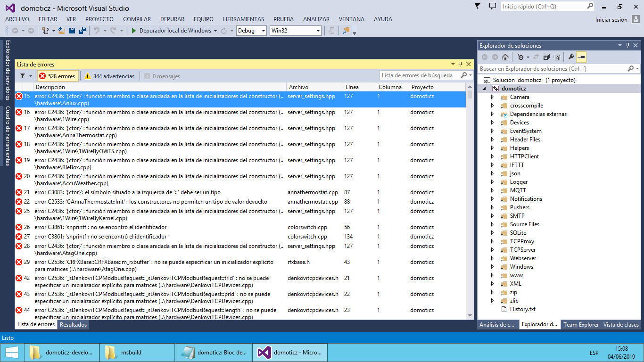This screenshot has width=644, height=362.
Task: Switch to the Análisis de c... tab
Action: click(x=497, y=325)
